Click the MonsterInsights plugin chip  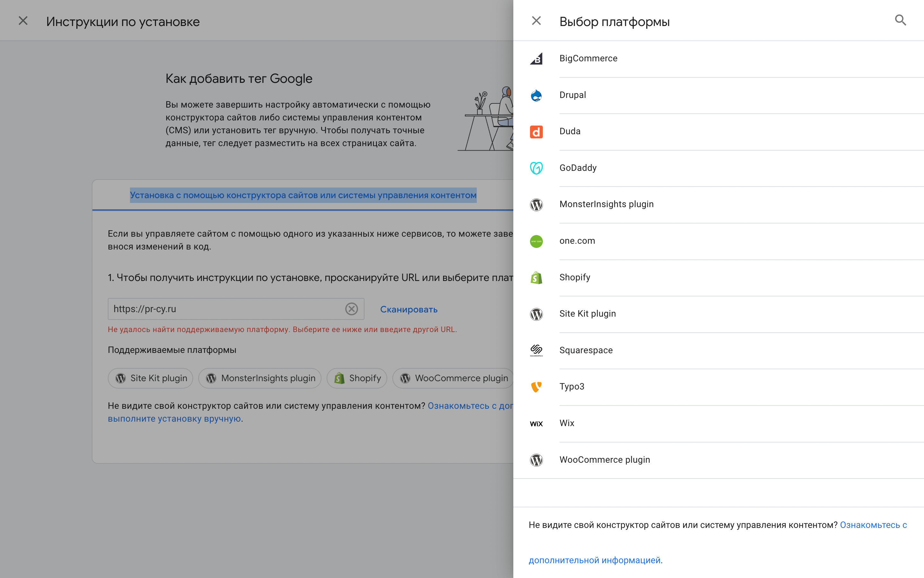coord(260,379)
